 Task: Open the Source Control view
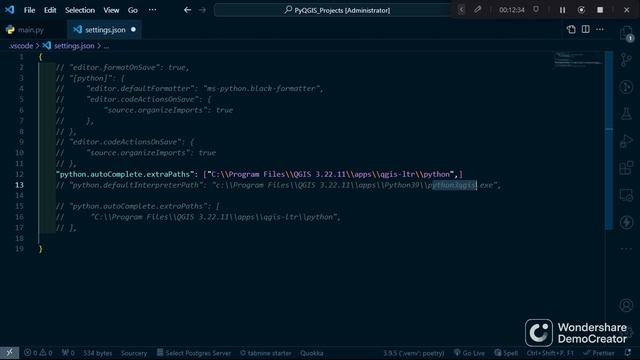coord(626,60)
